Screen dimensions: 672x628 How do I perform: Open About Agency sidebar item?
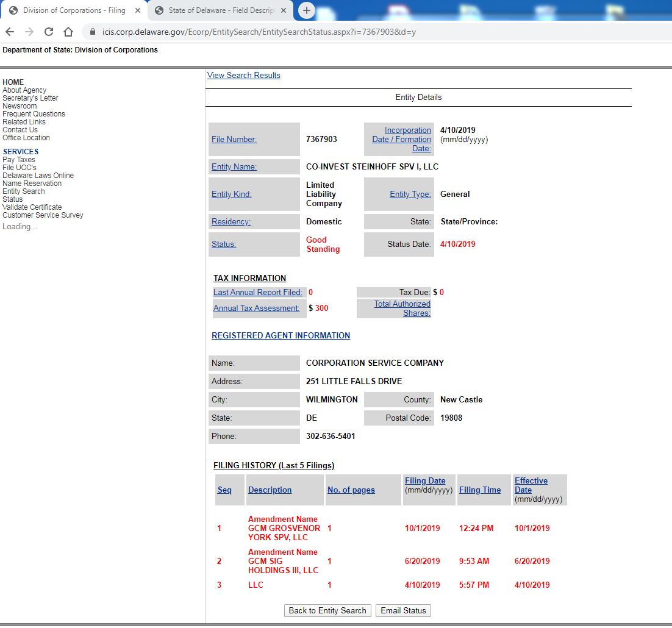pyautogui.click(x=24, y=90)
